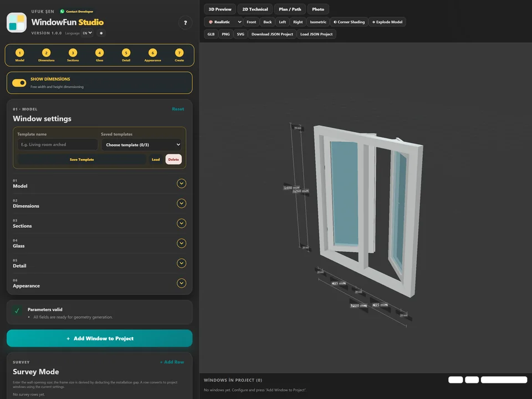Click the 1400 mm height dimension label
The width and height of the screenshot is (532, 399).
[x=291, y=188]
